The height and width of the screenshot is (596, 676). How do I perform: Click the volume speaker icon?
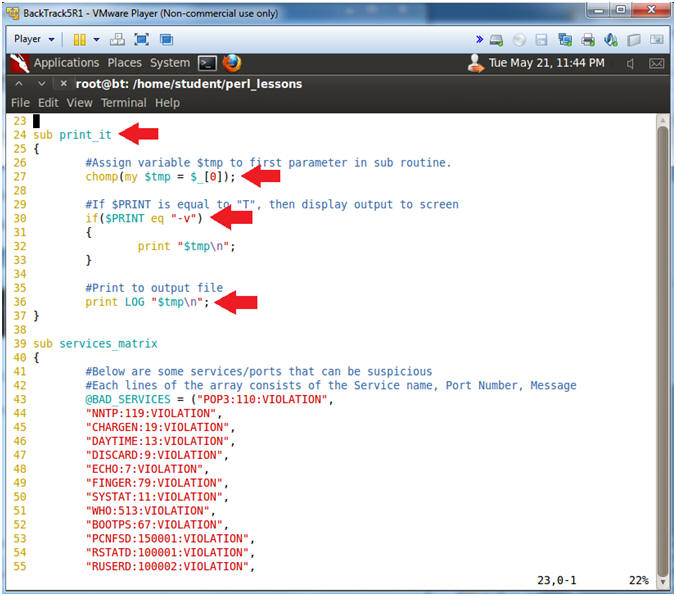click(x=630, y=64)
